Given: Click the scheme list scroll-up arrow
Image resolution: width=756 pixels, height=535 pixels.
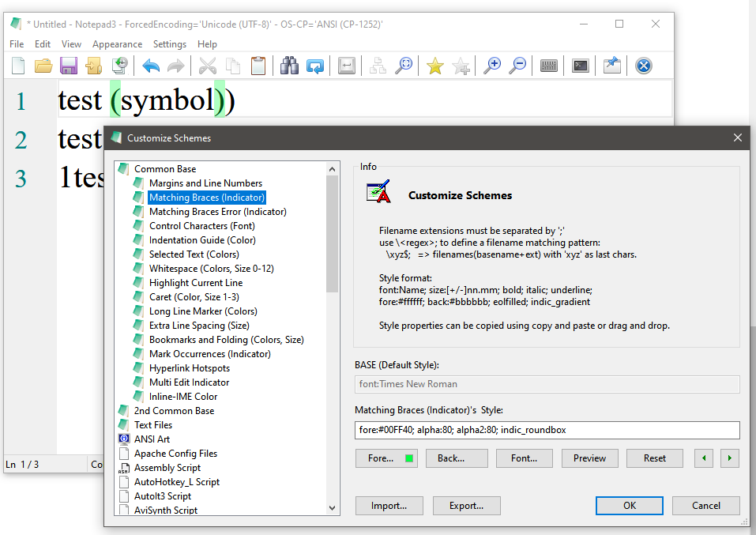Looking at the screenshot, I should click(x=332, y=169).
